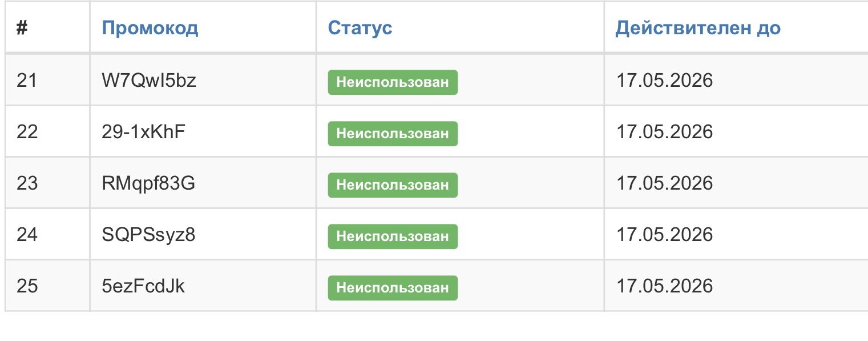Sort table by Статус column header
Screen dimensions: 868x341
pyautogui.click(x=360, y=28)
